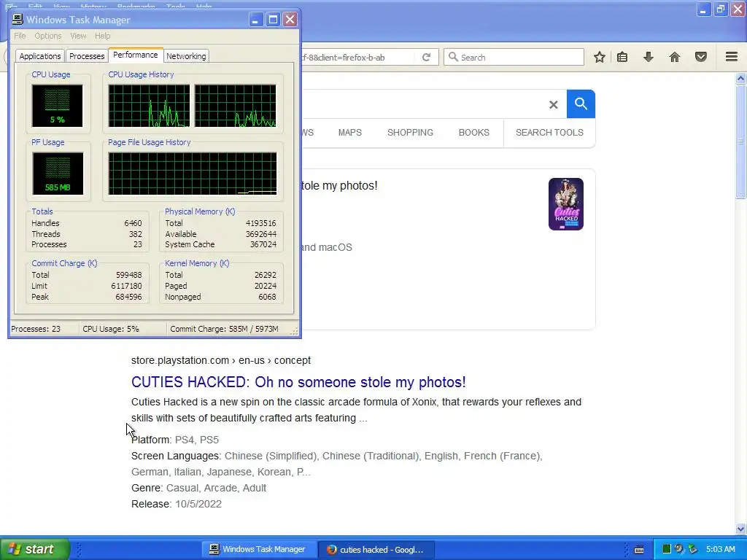747x560 pixels.
Task: Click the Page File Usage History graph
Action: coord(193,174)
